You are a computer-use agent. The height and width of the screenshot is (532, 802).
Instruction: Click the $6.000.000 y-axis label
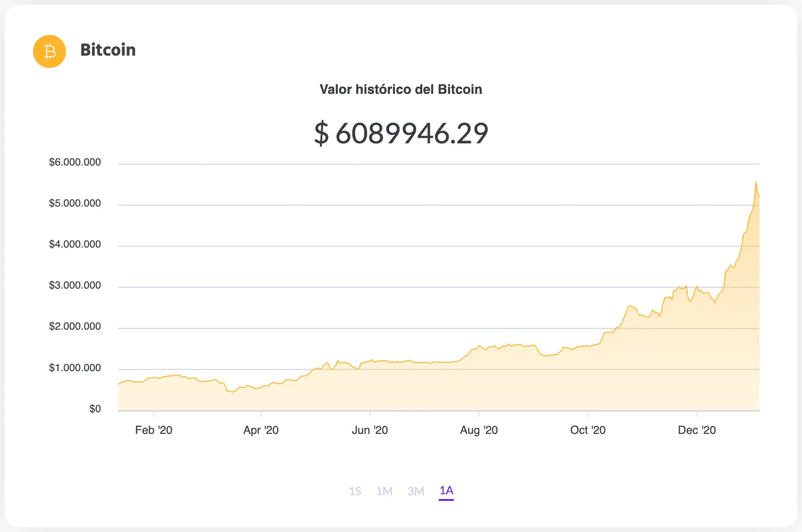coord(75,162)
